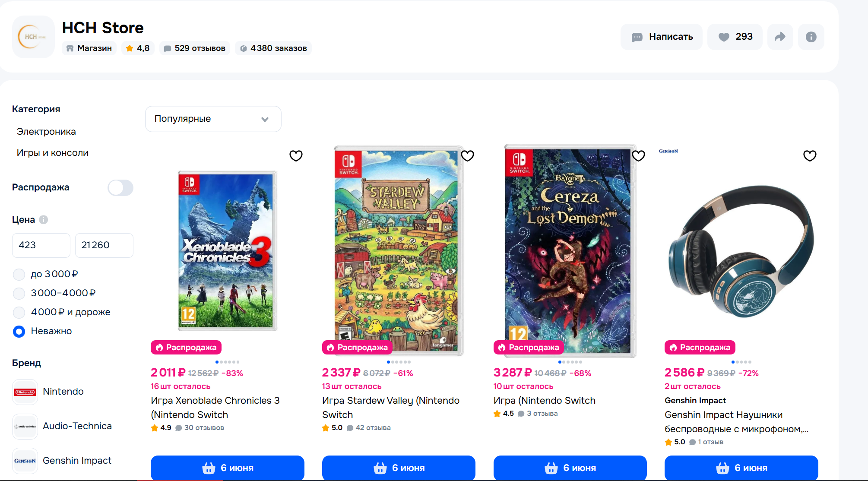
Task: Open the Популярные sorting dropdown
Action: click(213, 119)
